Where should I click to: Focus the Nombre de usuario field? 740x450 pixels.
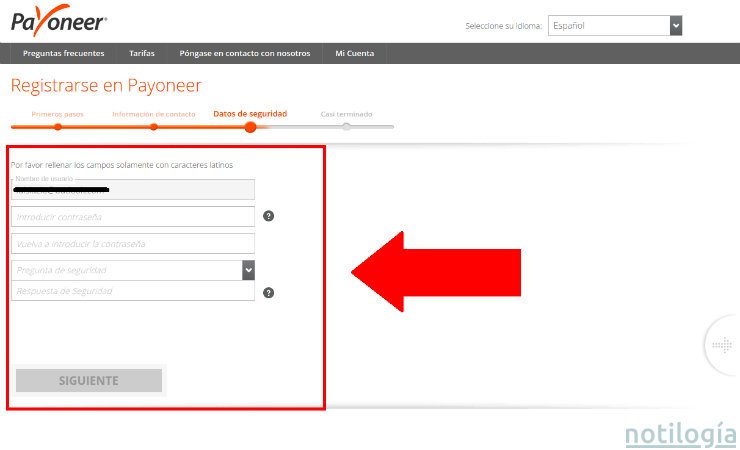point(133,189)
